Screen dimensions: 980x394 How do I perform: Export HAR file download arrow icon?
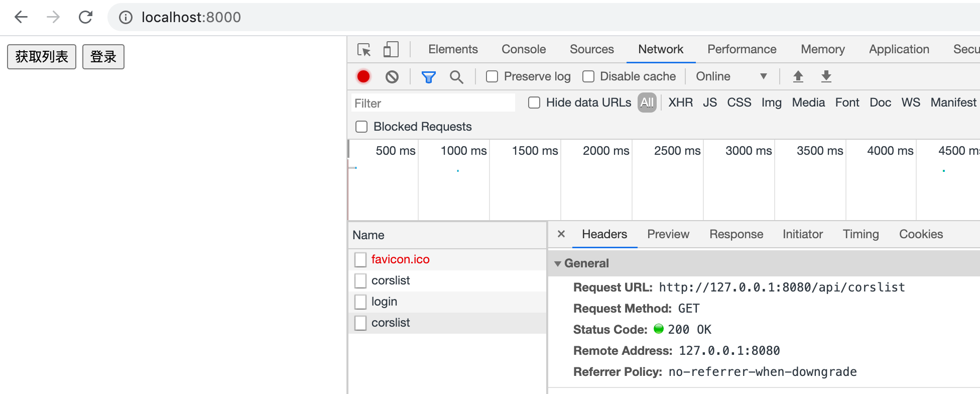826,76
